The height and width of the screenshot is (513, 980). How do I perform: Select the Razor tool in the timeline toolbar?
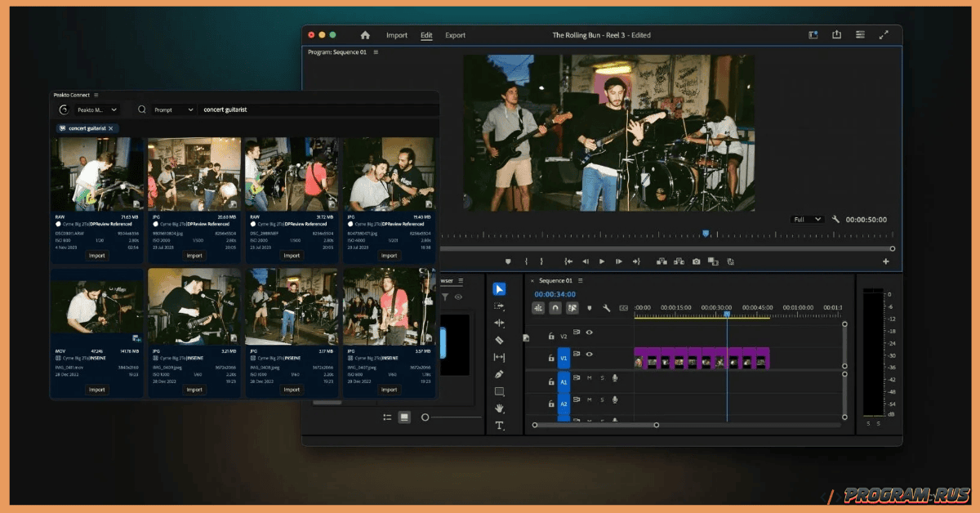(501, 338)
